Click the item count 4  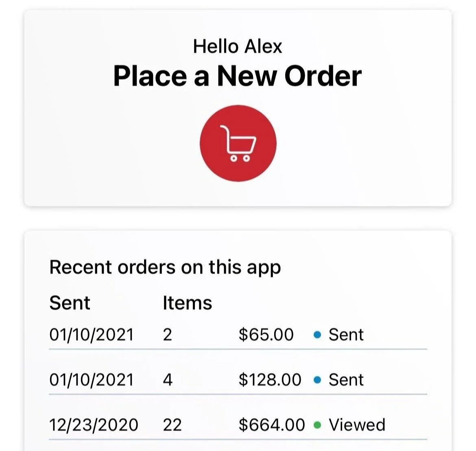point(168,380)
